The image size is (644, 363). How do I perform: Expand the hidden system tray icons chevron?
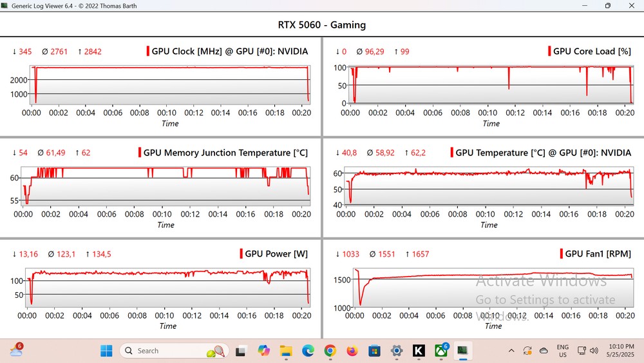point(511,351)
